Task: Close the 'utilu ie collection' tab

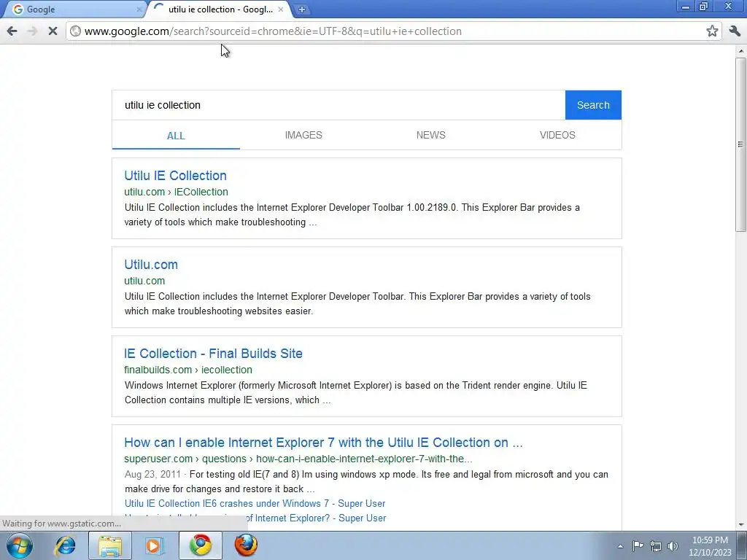Action: (x=281, y=9)
